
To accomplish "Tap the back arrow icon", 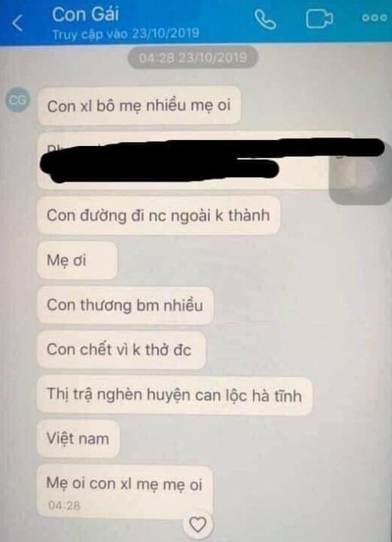I will [x=17, y=23].
